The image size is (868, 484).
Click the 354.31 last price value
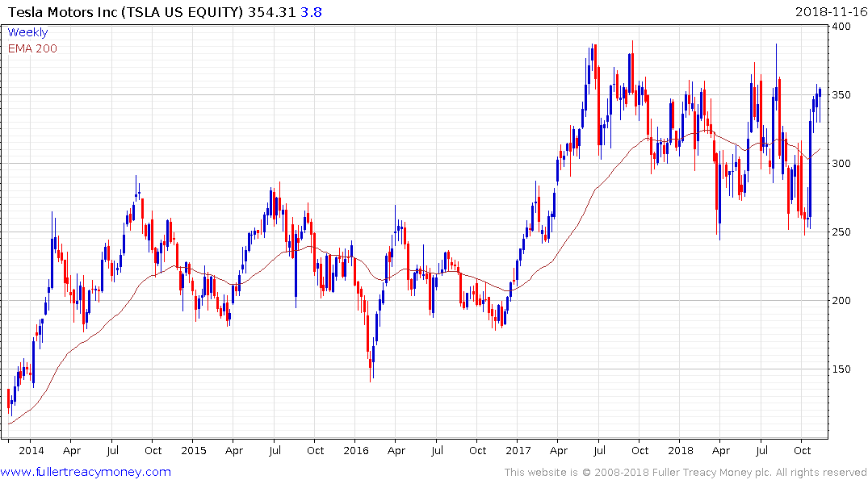click(x=272, y=12)
